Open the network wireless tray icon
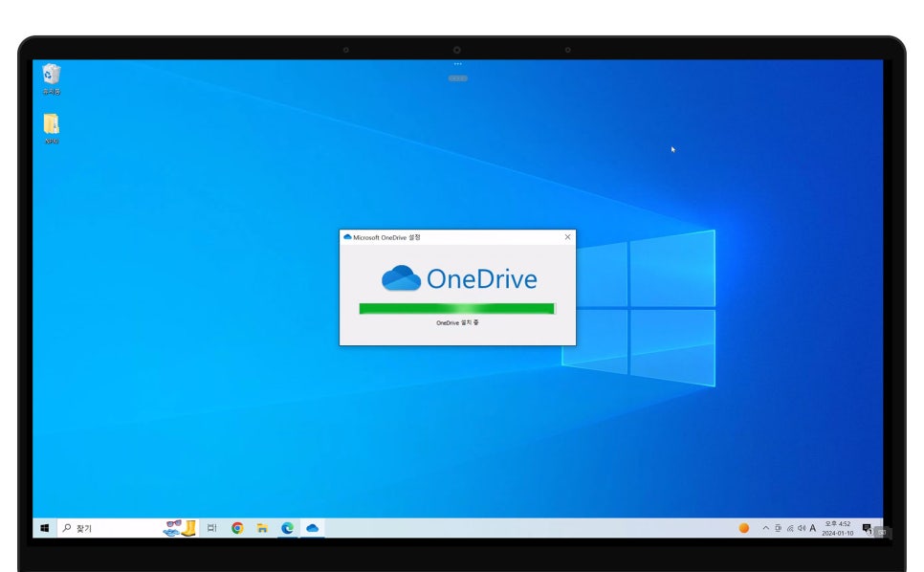 (790, 528)
